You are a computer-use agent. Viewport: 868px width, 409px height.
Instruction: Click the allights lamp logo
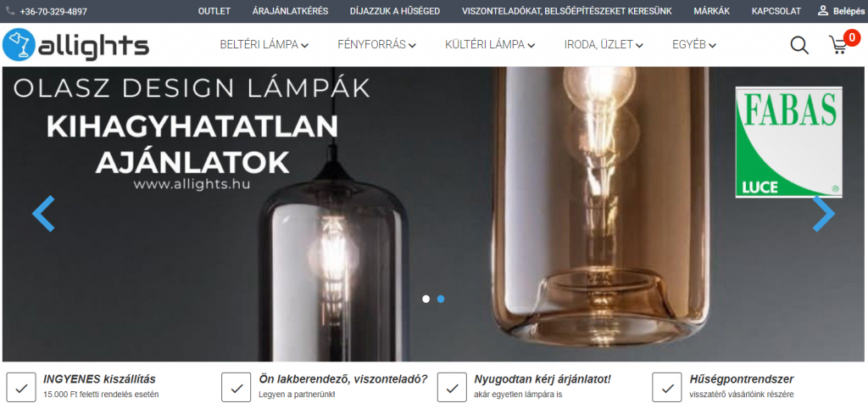(x=75, y=45)
